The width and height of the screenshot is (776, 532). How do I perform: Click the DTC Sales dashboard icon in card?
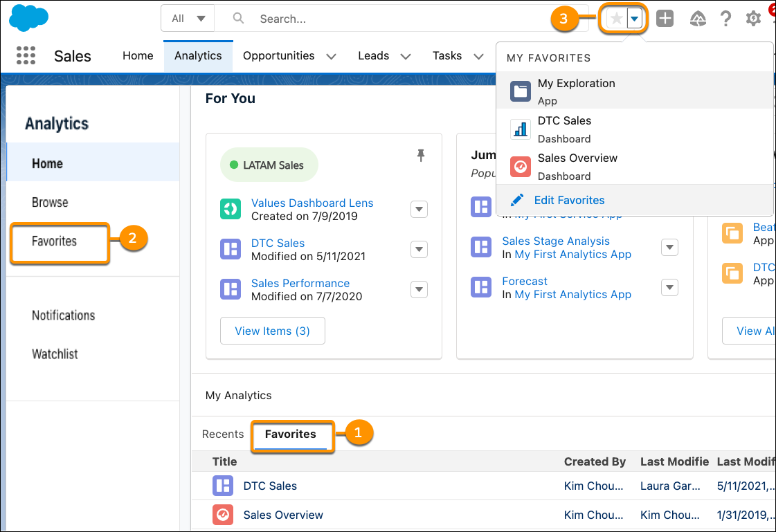[231, 249]
